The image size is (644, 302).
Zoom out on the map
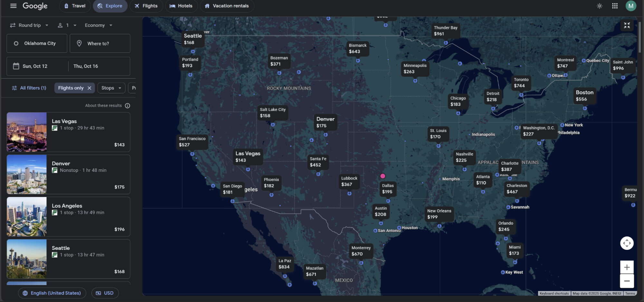627,281
